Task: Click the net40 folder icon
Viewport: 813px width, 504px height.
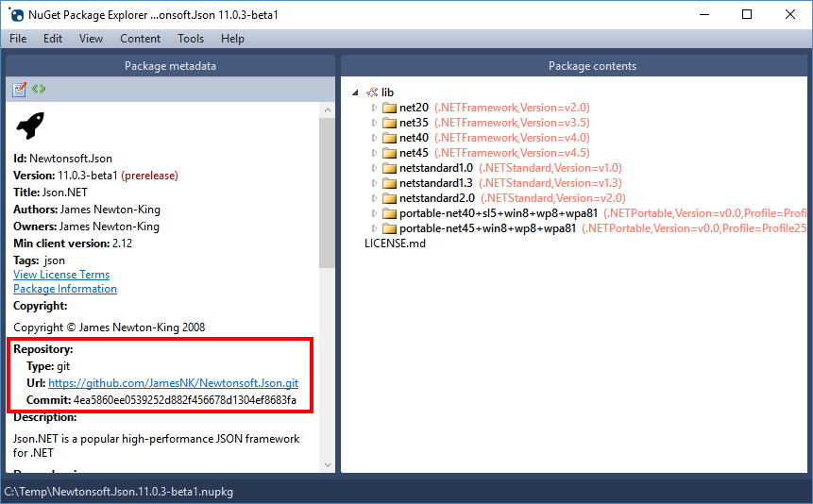Action: [389, 138]
